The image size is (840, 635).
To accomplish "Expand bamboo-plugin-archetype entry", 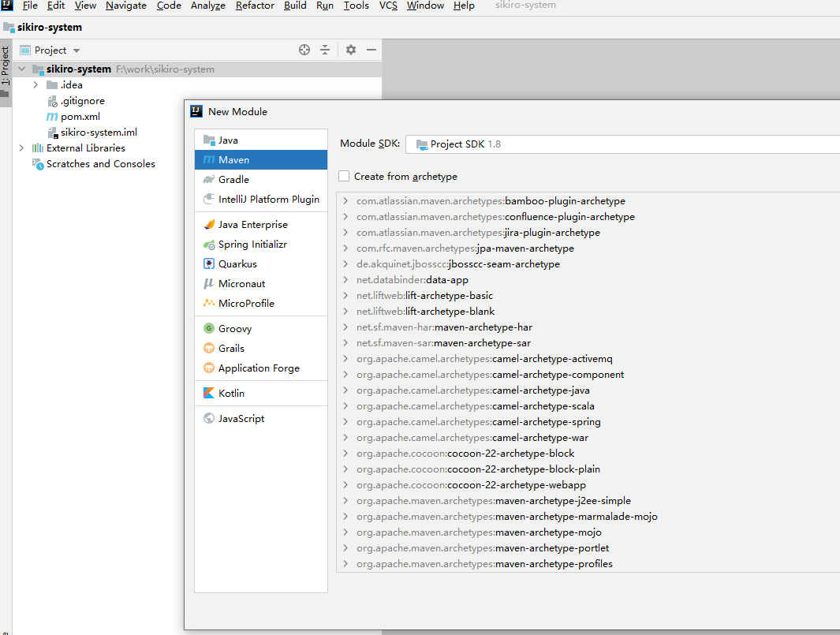I will [x=345, y=201].
